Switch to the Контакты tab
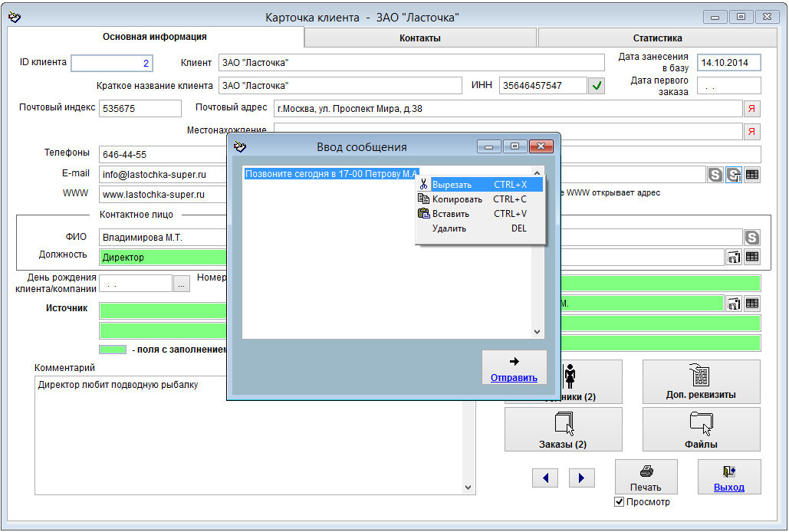 (420, 38)
